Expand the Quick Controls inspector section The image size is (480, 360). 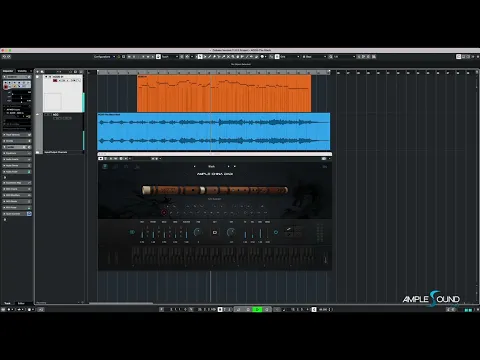[17, 214]
